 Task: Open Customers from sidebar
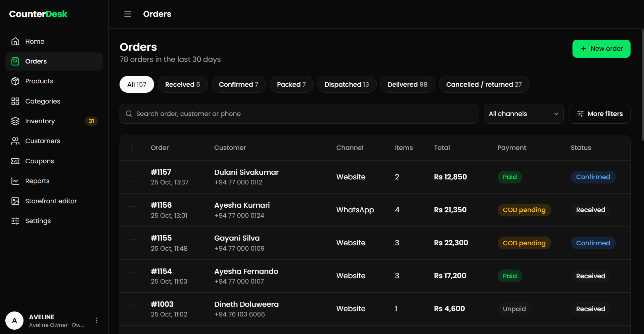(x=54, y=141)
